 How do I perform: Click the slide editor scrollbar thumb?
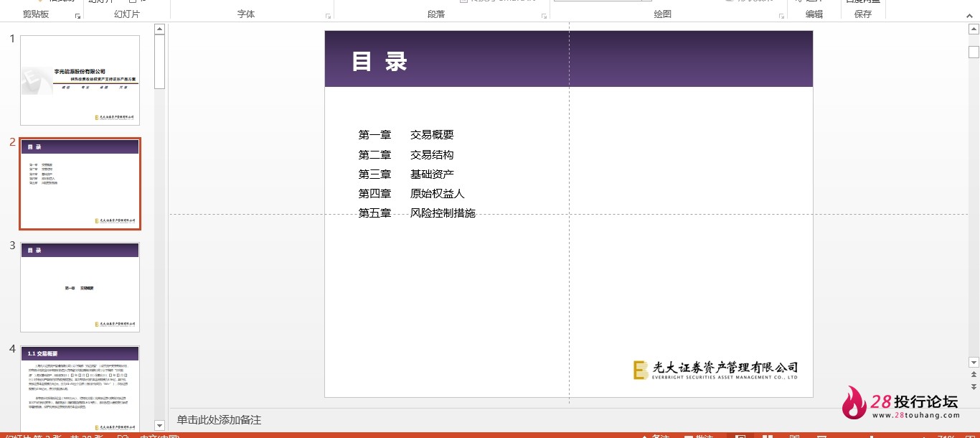point(974,52)
